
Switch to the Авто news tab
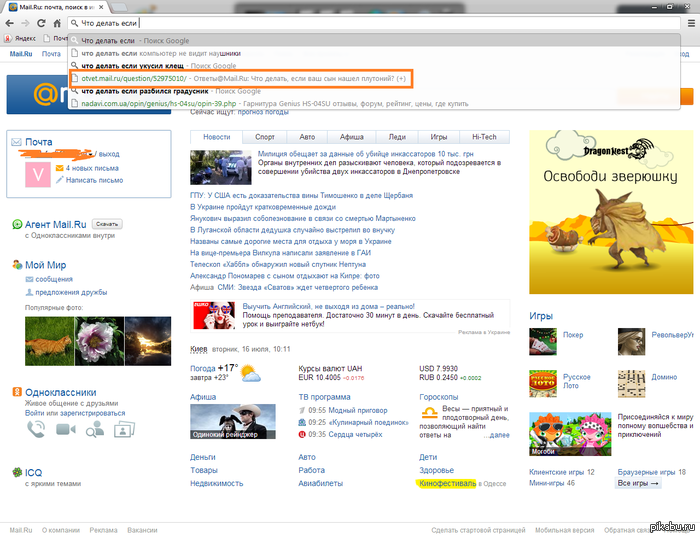click(308, 136)
